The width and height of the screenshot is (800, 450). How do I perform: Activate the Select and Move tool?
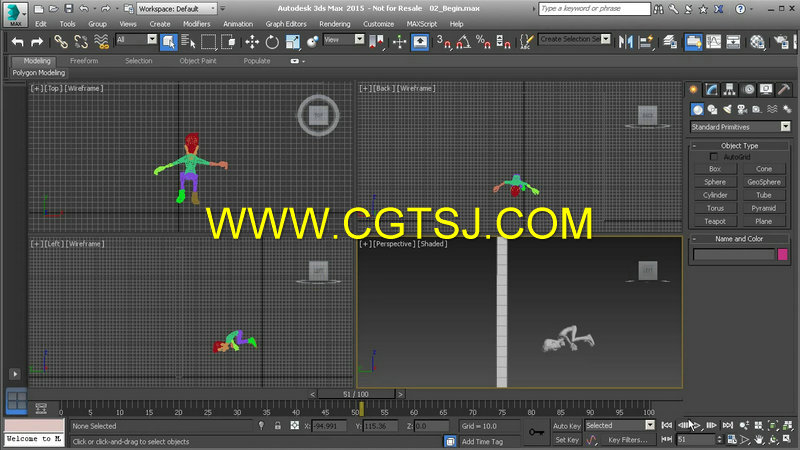(252, 42)
